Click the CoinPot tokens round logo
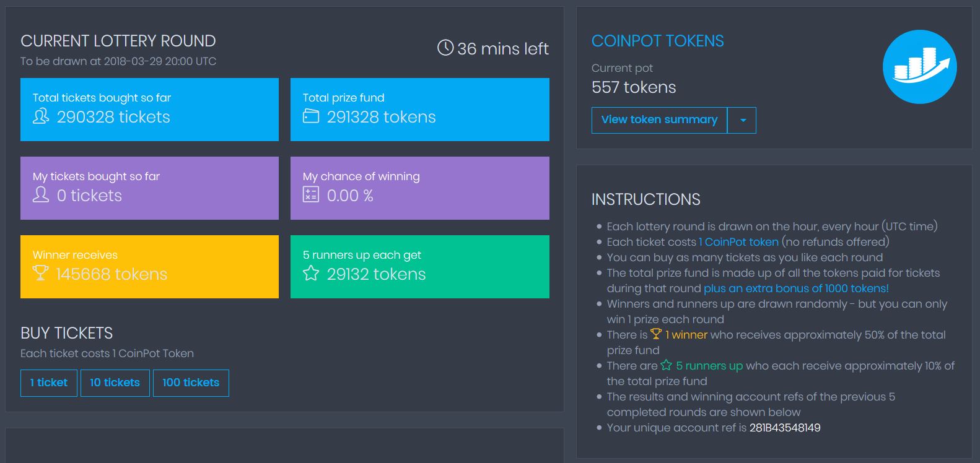The height and width of the screenshot is (463, 980). click(919, 67)
